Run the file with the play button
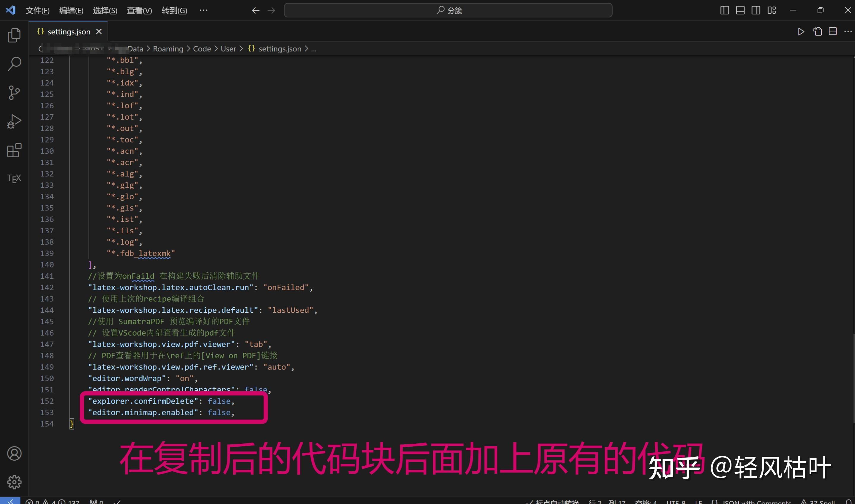Viewport: 855px width, 504px height. [801, 31]
